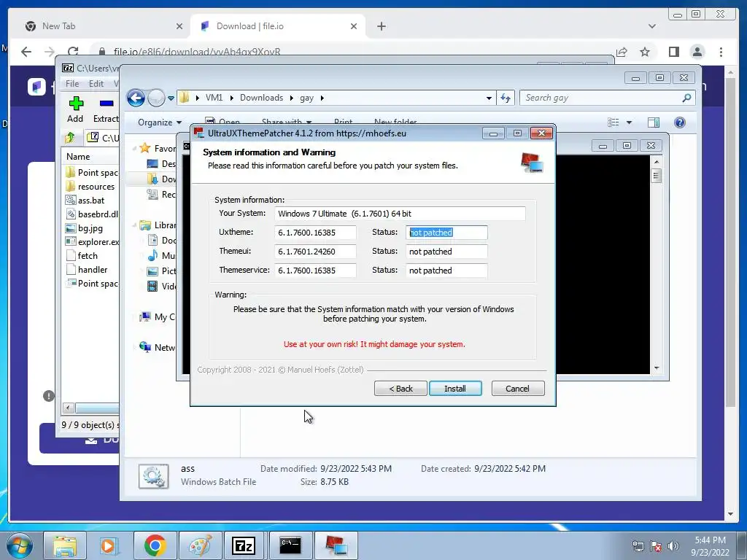This screenshot has width=747, height=560.
Task: Open the 7-Zip File menu
Action: click(x=72, y=83)
